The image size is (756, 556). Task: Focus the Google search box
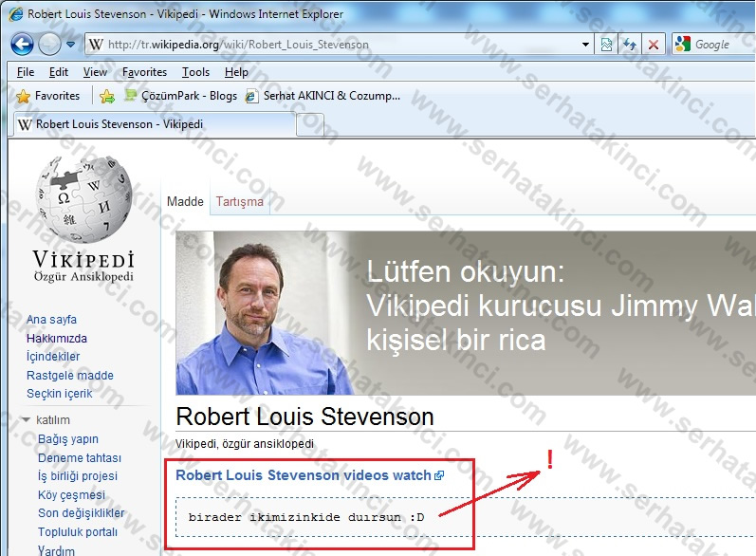(723, 45)
